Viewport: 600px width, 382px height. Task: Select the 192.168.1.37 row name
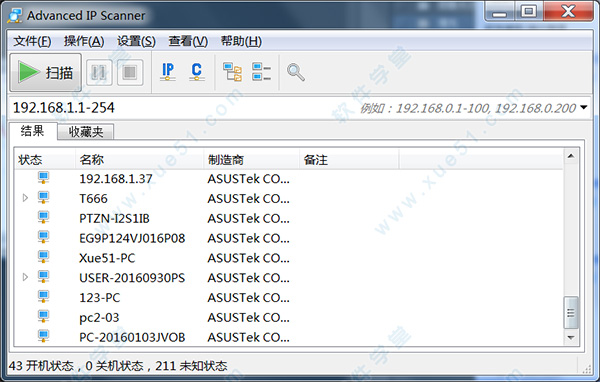[116, 179]
